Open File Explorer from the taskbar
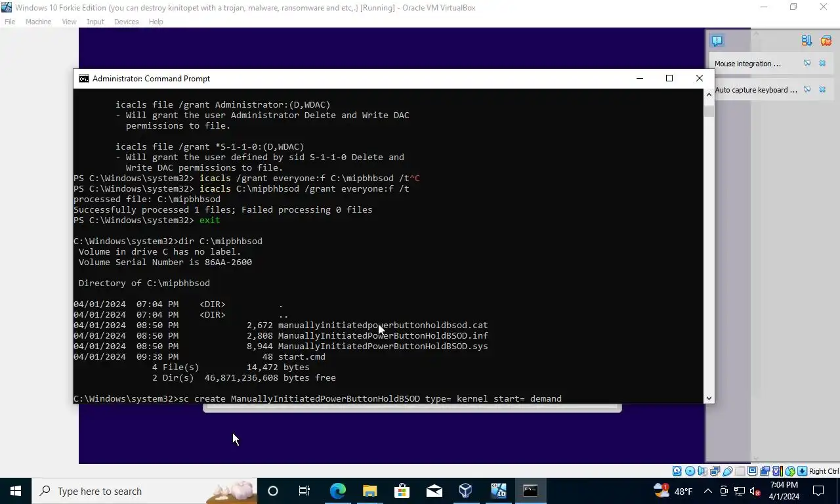 (x=369, y=491)
